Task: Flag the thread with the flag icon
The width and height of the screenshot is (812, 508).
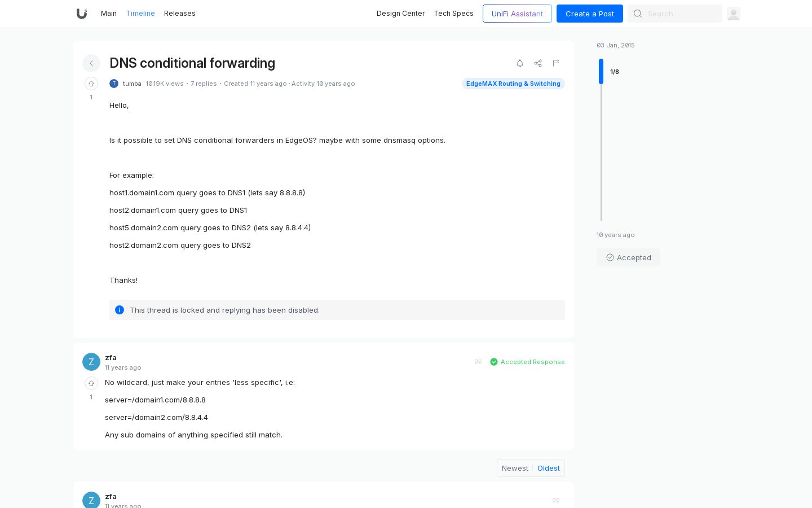Action: tap(556, 63)
